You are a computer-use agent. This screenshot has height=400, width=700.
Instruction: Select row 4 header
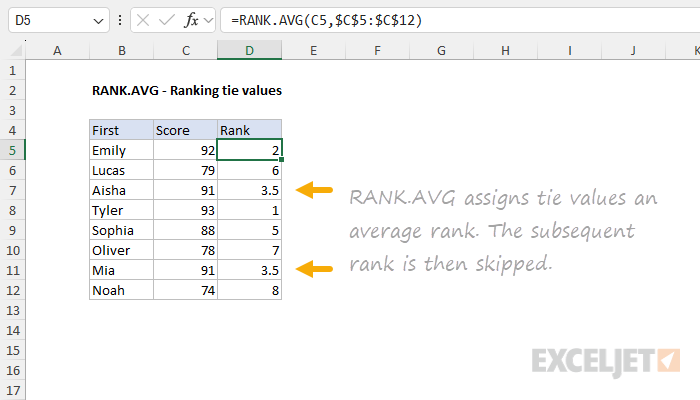pyautogui.click(x=12, y=130)
